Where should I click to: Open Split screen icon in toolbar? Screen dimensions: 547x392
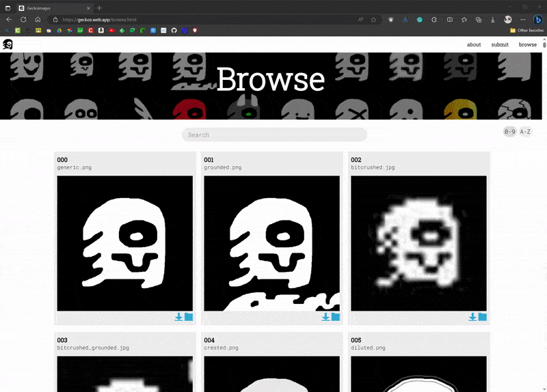(450, 20)
